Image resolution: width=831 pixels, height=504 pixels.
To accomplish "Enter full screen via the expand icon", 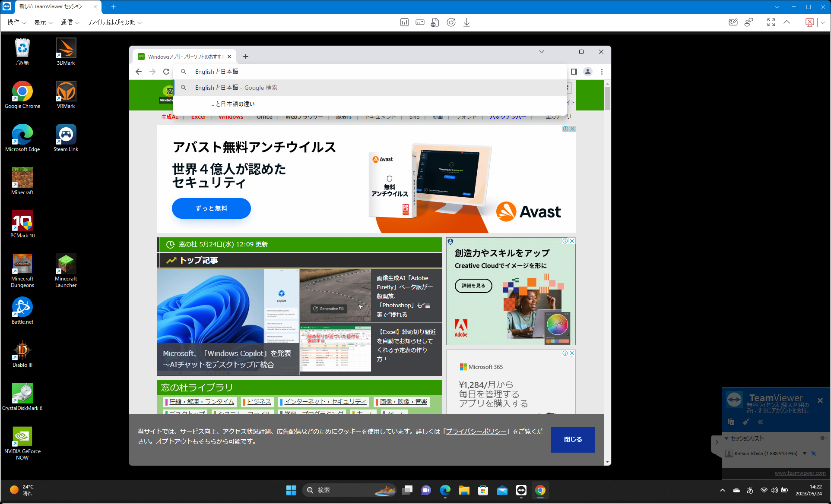I will [x=771, y=22].
